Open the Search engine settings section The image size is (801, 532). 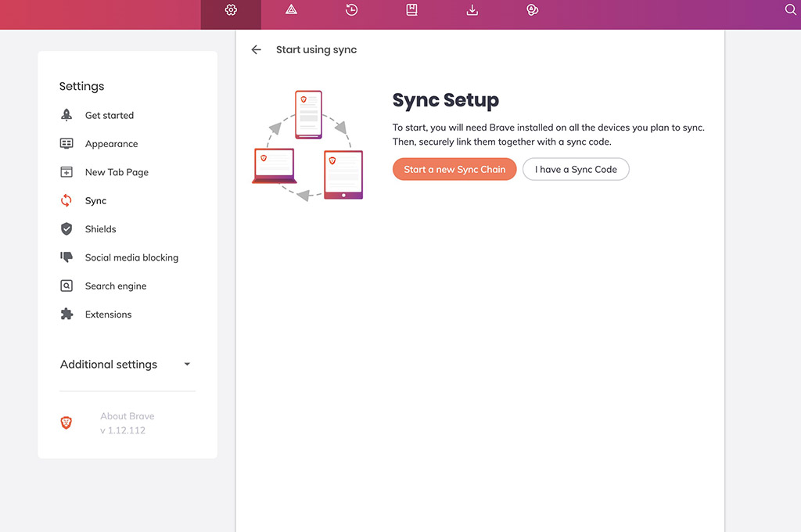click(116, 286)
